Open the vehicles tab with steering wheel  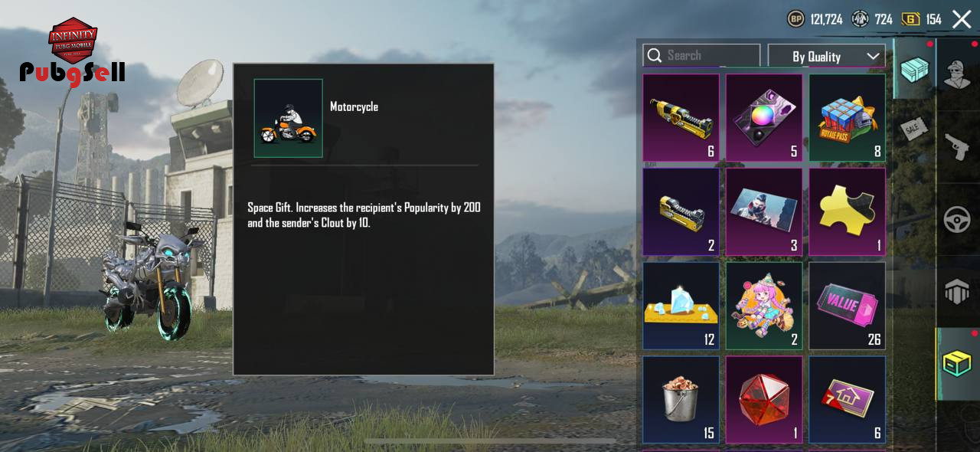958,220
